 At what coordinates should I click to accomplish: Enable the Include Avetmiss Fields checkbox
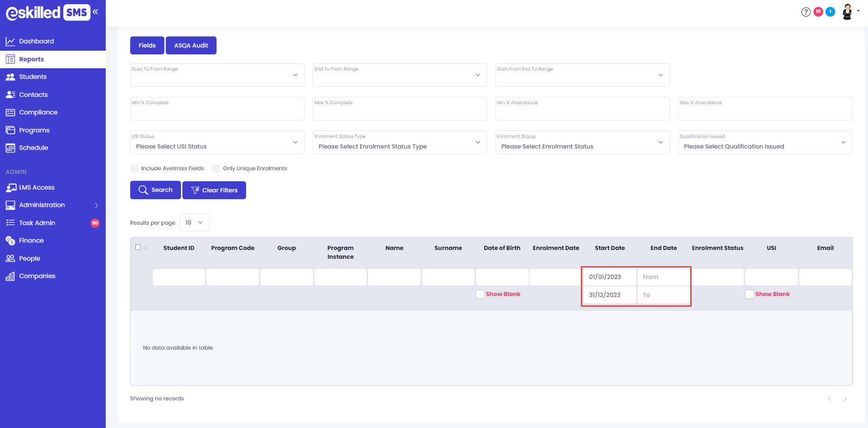tap(134, 169)
